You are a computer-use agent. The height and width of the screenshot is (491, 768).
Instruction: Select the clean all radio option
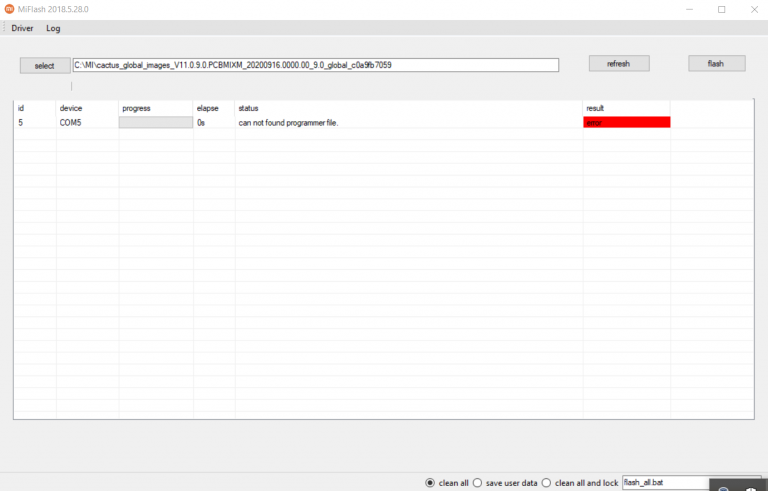[447, 483]
